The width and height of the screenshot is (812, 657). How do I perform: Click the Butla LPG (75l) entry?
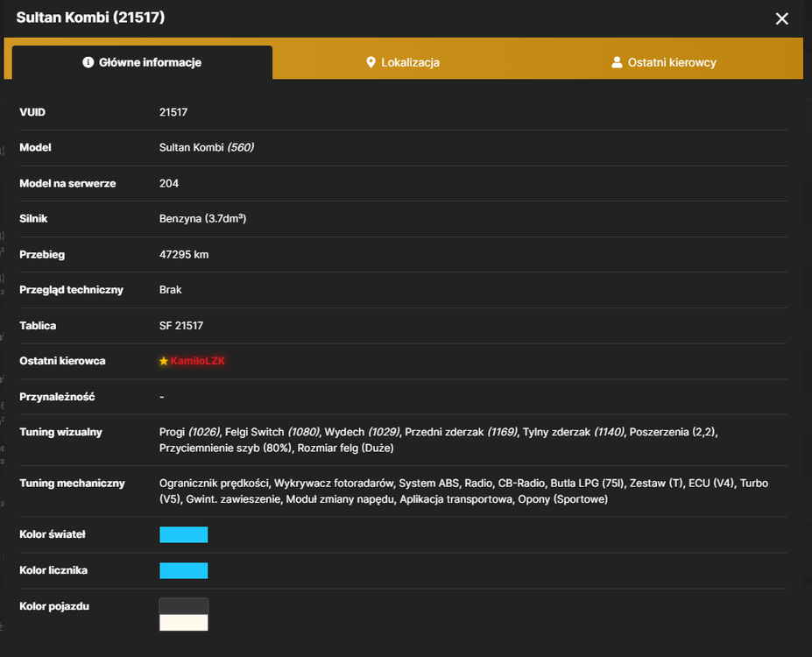click(587, 484)
